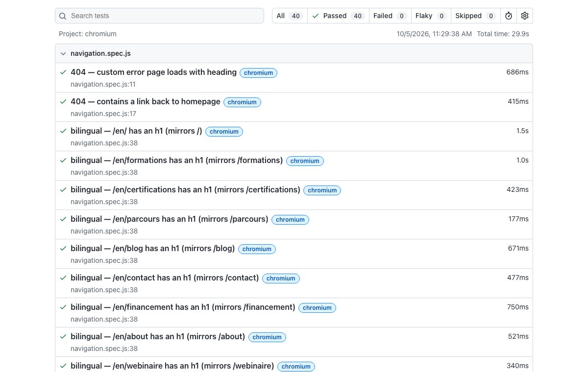Click the '10/5/2026, 11:29:38 AM' timestamp
Viewport: 588px width, 372px height.
coord(434,34)
